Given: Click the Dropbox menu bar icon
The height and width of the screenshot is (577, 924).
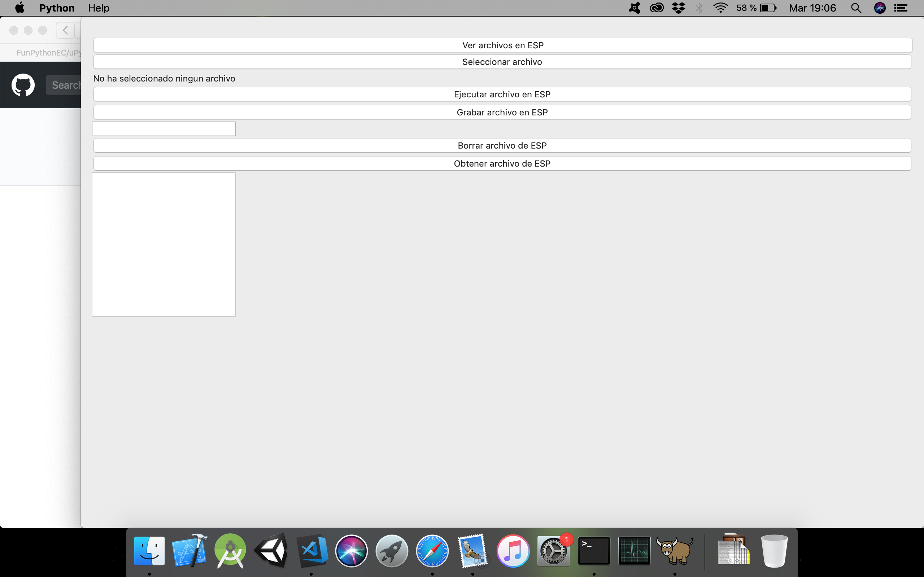Looking at the screenshot, I should click(678, 8).
